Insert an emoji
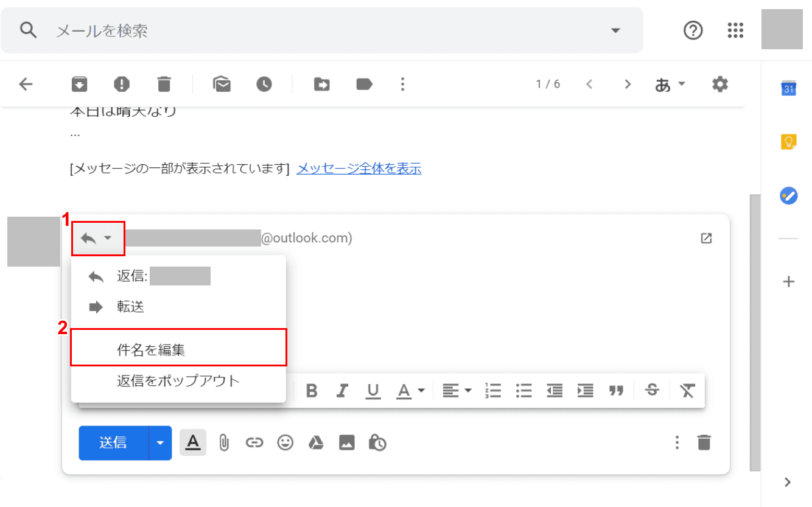This screenshot has width=812, height=507. pos(285,442)
